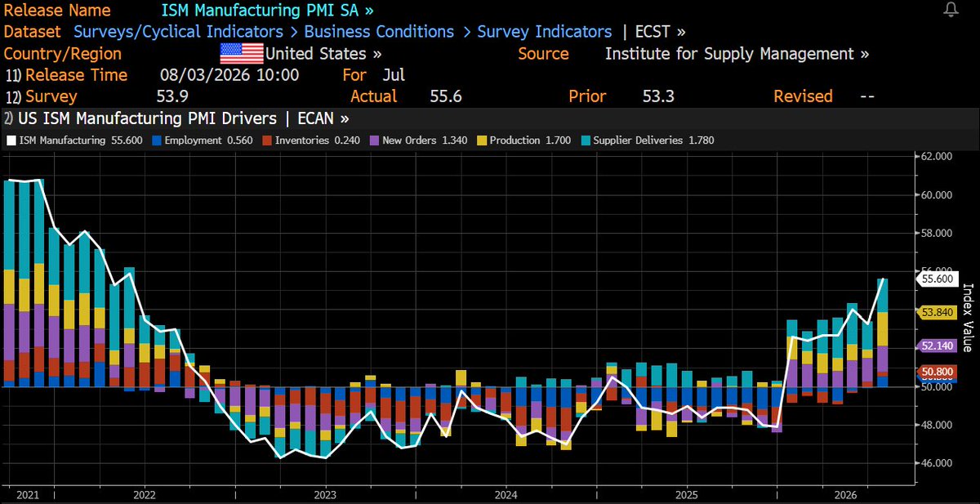
Task: Click the Actual value 55.6
Action: coord(446,96)
